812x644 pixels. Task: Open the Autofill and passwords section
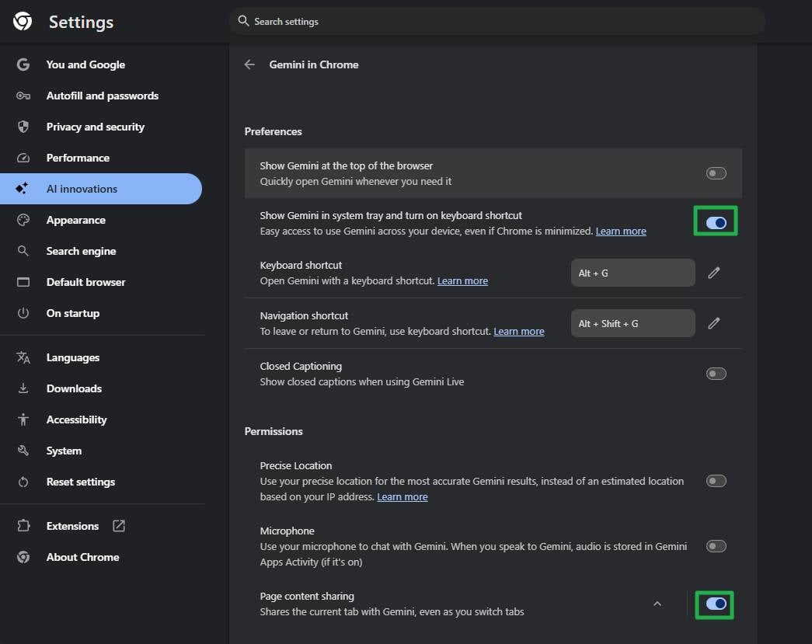click(x=102, y=96)
